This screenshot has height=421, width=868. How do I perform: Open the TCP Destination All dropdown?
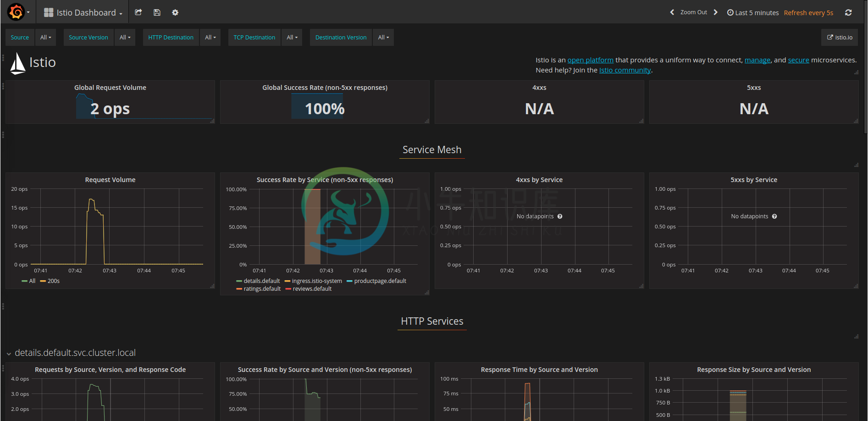click(x=292, y=38)
